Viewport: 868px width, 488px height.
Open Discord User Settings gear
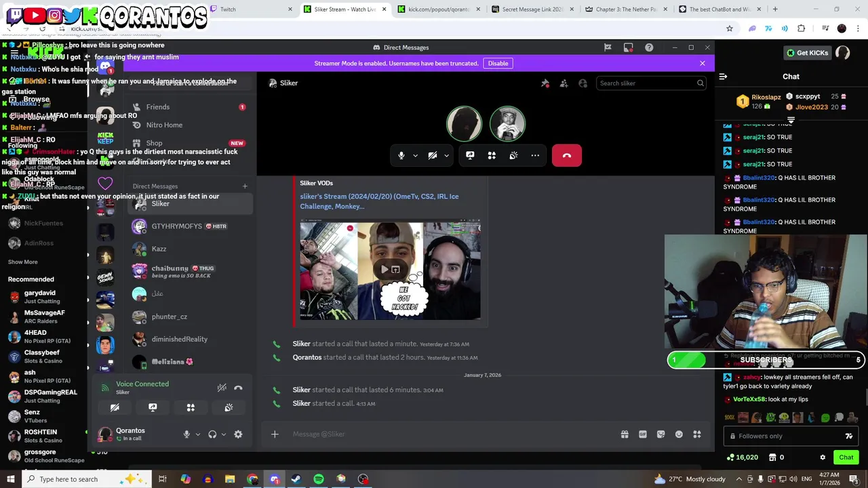[238, 434]
